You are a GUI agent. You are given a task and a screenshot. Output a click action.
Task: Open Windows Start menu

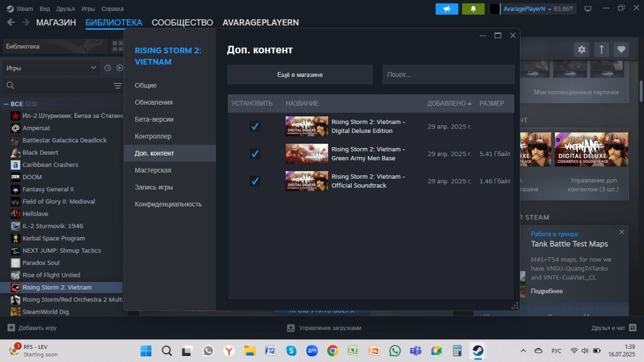click(x=146, y=350)
